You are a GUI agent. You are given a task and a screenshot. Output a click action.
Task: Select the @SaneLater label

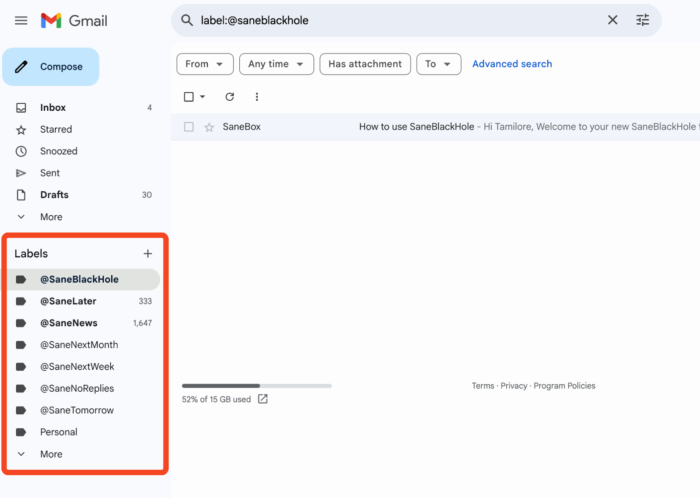[69, 301]
